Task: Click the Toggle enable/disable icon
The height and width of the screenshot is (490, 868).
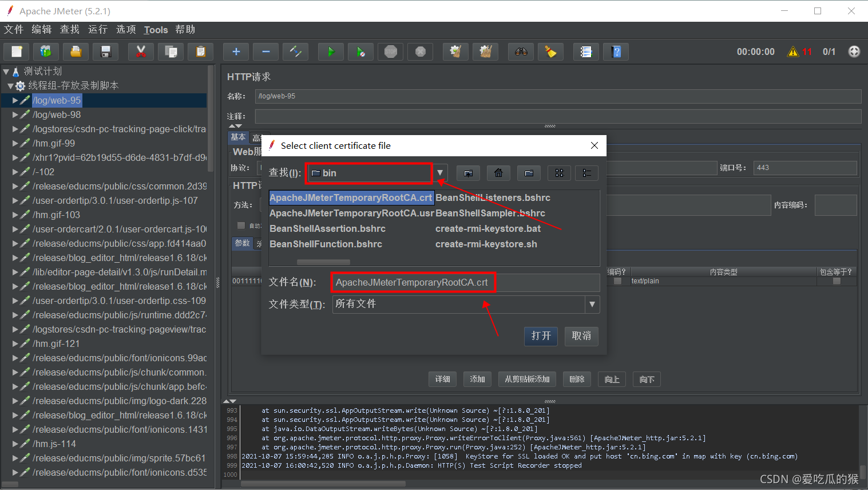Action: tap(295, 52)
